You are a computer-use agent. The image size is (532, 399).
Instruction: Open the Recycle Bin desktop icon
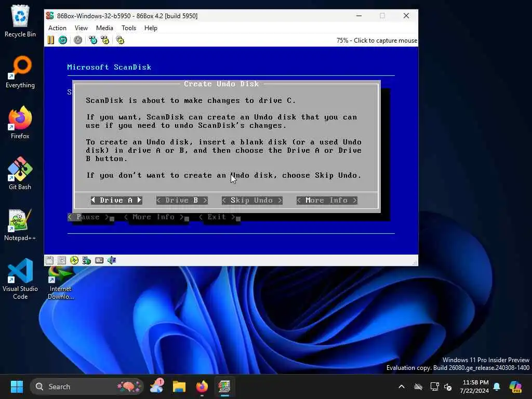(x=20, y=21)
